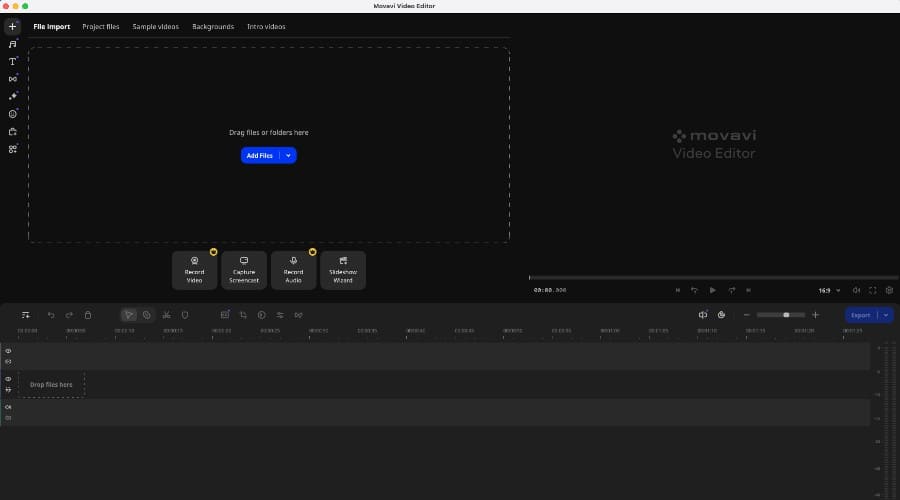The image size is (900, 500).
Task: Click the timeline zoom slider handle
Action: point(786,315)
